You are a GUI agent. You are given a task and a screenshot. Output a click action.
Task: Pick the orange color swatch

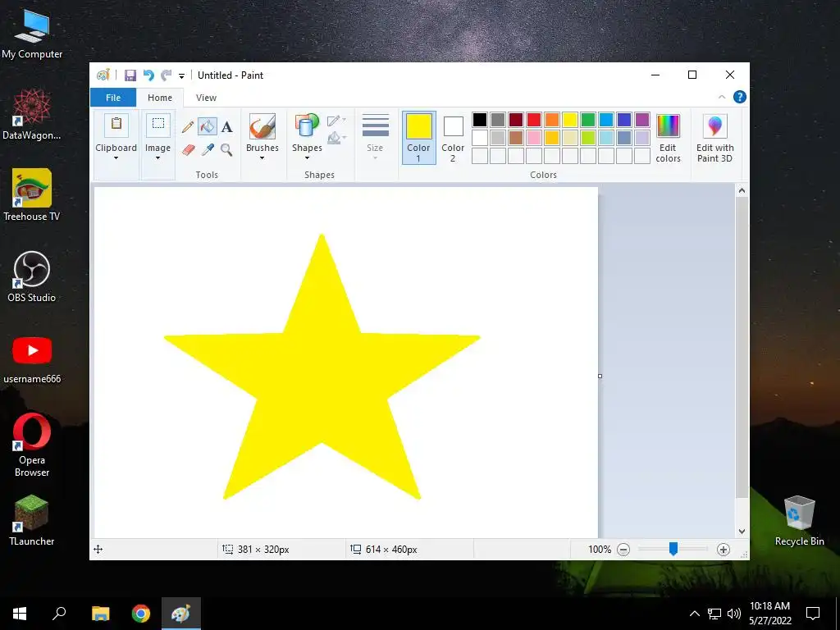[552, 120]
